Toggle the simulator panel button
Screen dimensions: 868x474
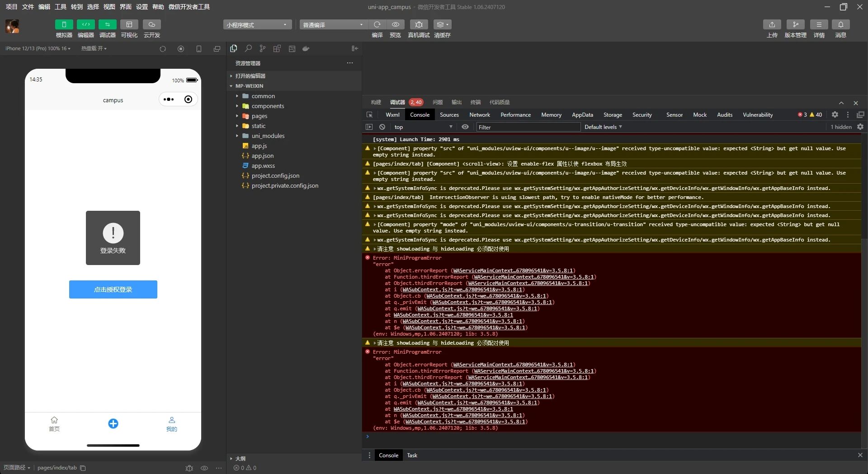(64, 24)
